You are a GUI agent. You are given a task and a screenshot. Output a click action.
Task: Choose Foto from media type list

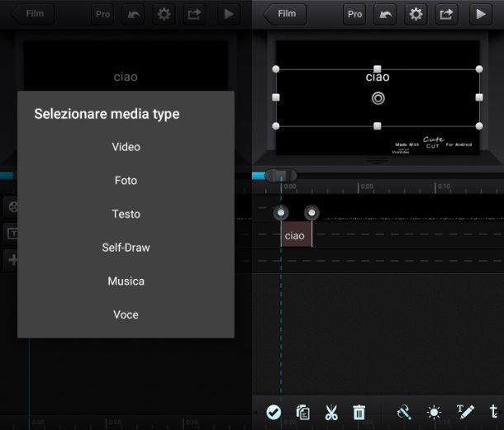click(x=126, y=181)
